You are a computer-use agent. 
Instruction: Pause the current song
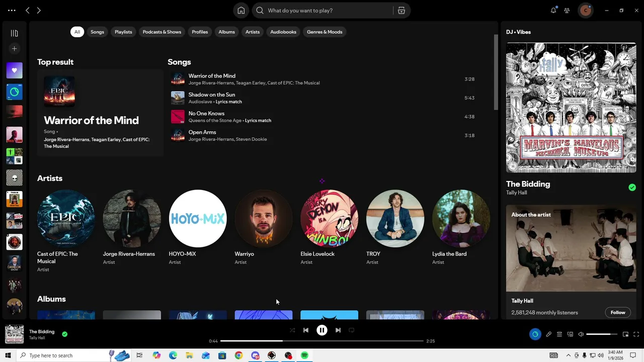point(322,330)
